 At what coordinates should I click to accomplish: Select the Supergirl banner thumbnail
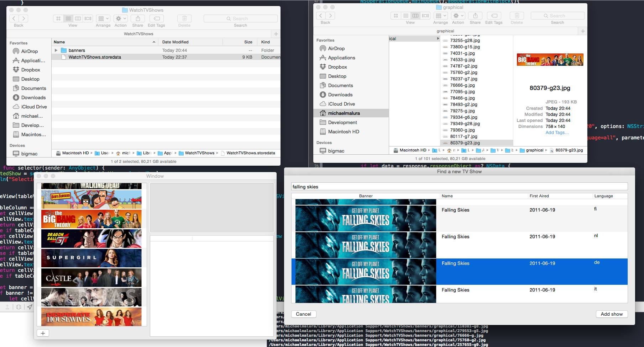coord(91,258)
